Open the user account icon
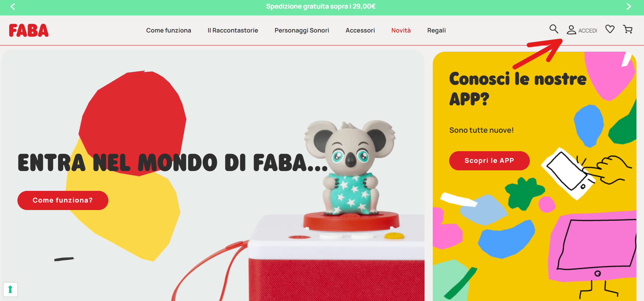This screenshot has width=644, height=301. pyautogui.click(x=571, y=30)
